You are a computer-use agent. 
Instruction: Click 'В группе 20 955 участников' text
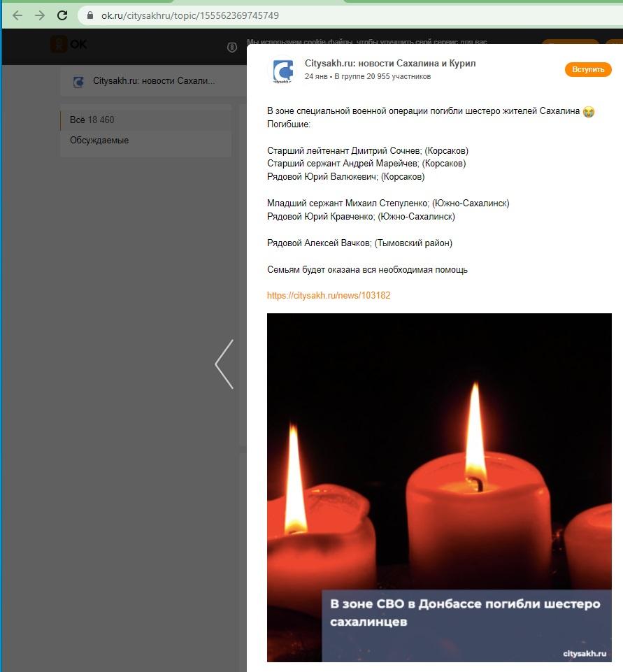[x=382, y=76]
